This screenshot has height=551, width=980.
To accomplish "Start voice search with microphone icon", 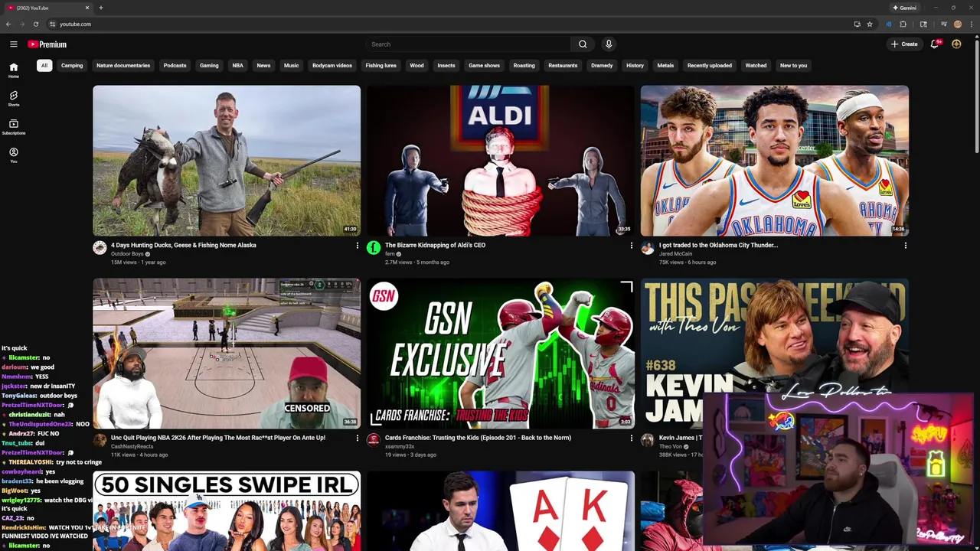I will pyautogui.click(x=609, y=44).
